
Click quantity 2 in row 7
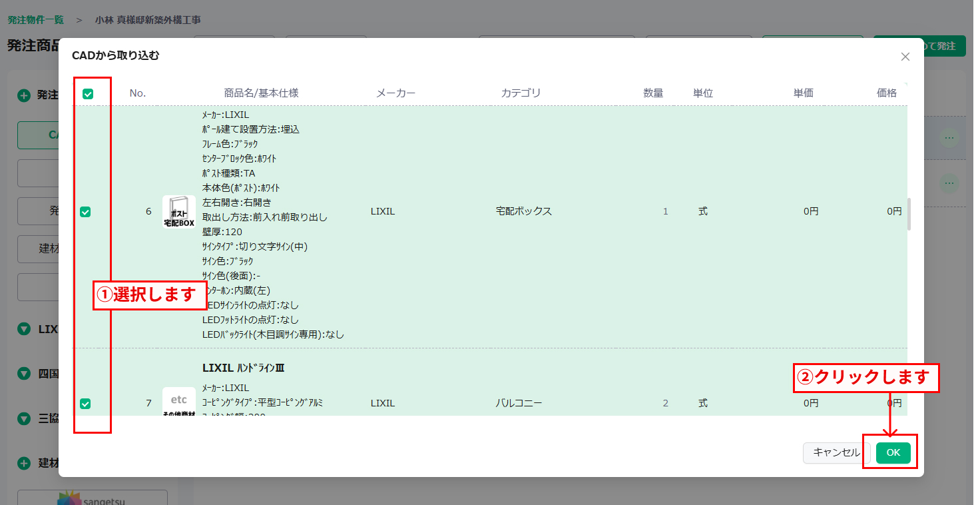click(x=666, y=403)
